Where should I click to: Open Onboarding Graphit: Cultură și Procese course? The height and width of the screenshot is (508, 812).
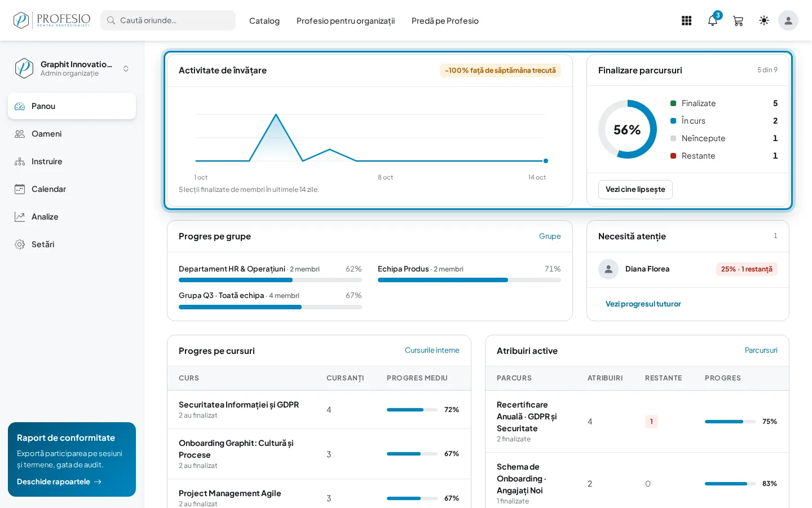236,449
